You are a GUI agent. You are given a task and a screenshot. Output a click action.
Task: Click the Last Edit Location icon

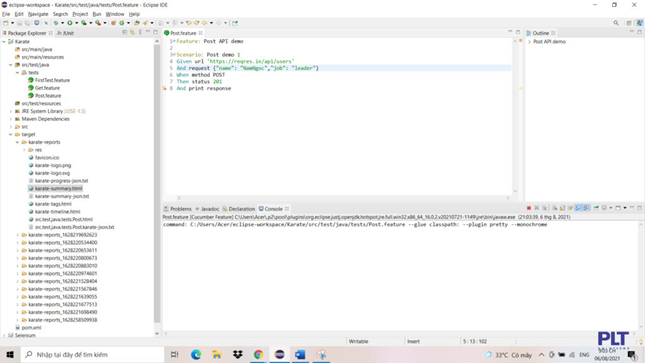(188, 23)
